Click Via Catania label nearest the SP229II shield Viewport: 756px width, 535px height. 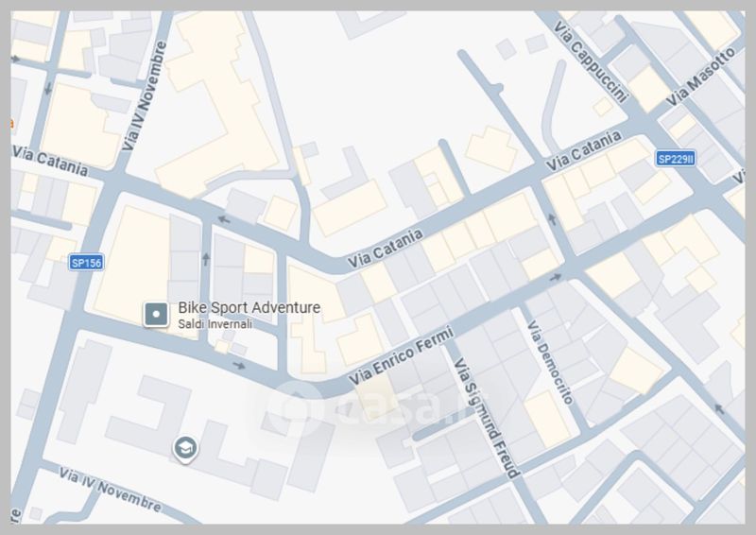(x=584, y=153)
